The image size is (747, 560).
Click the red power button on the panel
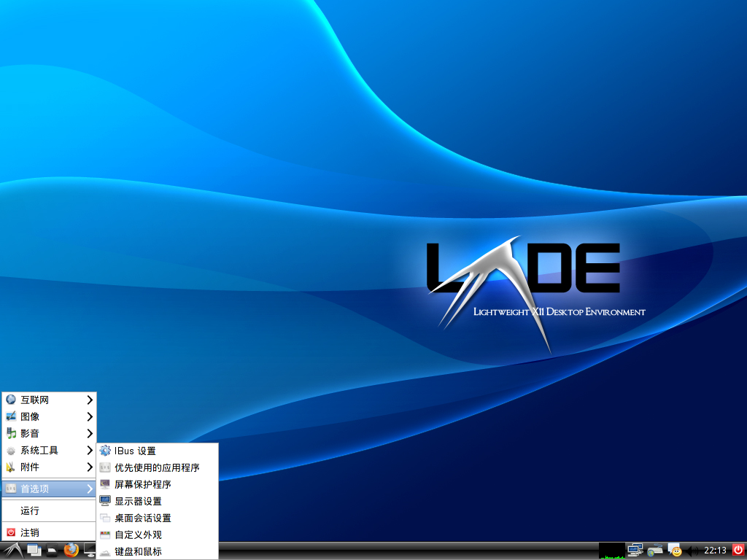click(738, 550)
